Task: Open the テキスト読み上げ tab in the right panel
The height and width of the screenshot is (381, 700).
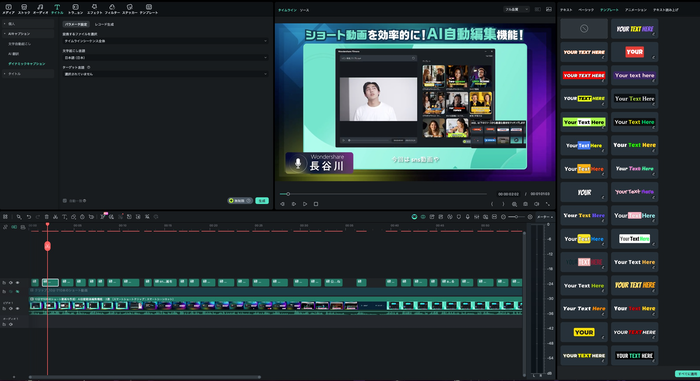Action: (666, 10)
